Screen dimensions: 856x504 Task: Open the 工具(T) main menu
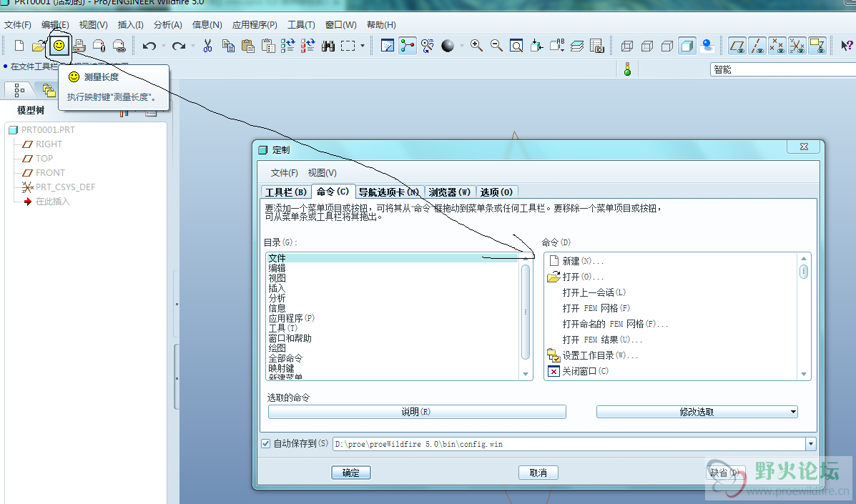coord(301,25)
